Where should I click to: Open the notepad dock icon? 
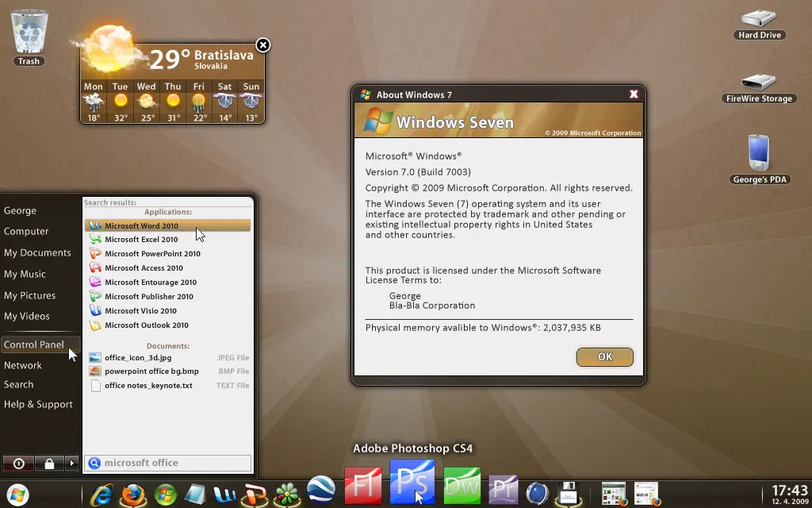click(x=195, y=495)
